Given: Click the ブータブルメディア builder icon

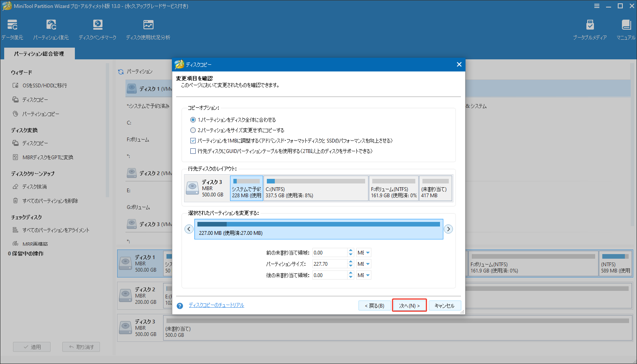Looking at the screenshot, I should pos(590,28).
